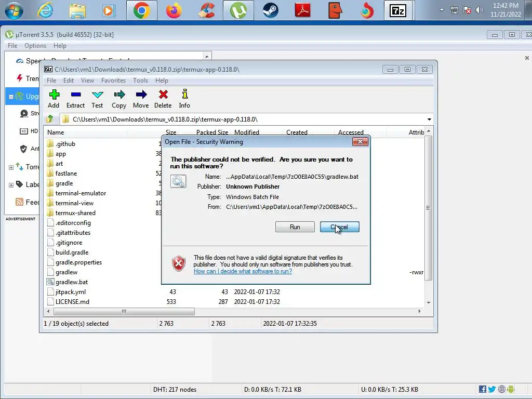Viewport: 532px width, 399px height.
Task: Open Windows Media Player taskbar icon
Action: point(109,10)
